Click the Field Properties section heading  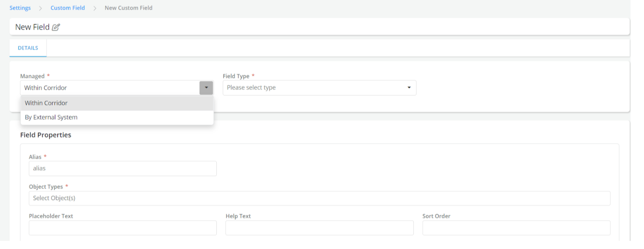click(x=46, y=135)
